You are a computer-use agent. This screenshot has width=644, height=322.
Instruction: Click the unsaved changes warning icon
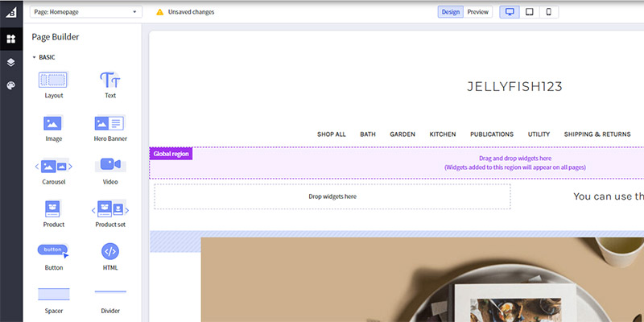159,12
